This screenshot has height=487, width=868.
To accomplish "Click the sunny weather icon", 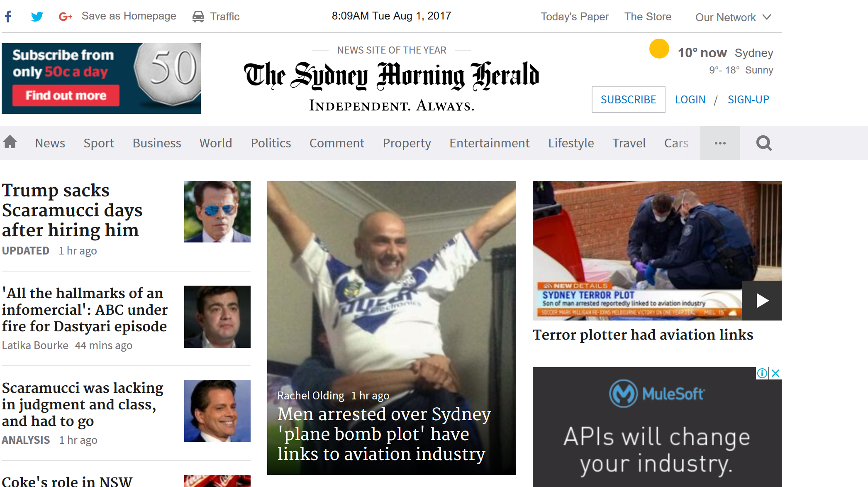I will click(x=659, y=49).
